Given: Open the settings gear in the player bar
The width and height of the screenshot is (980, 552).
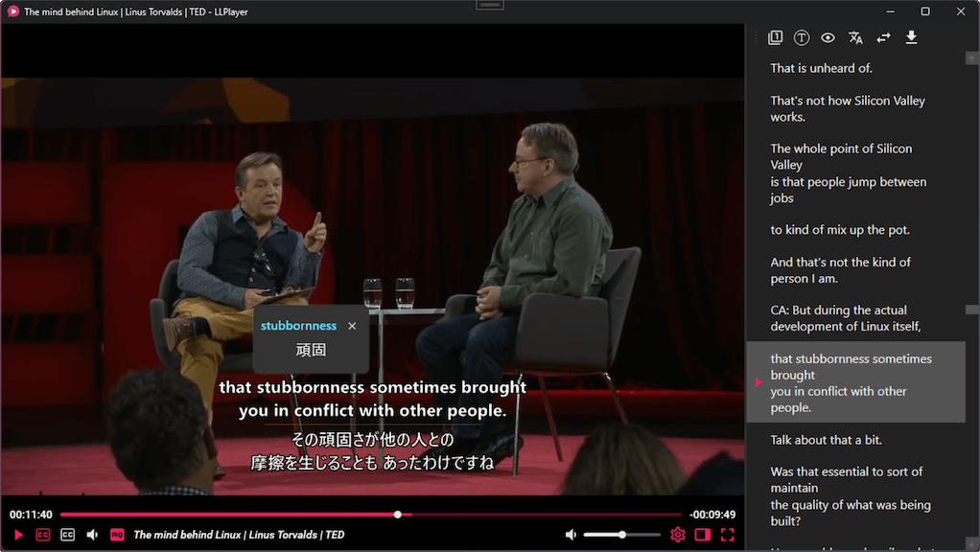Looking at the screenshot, I should 677,535.
